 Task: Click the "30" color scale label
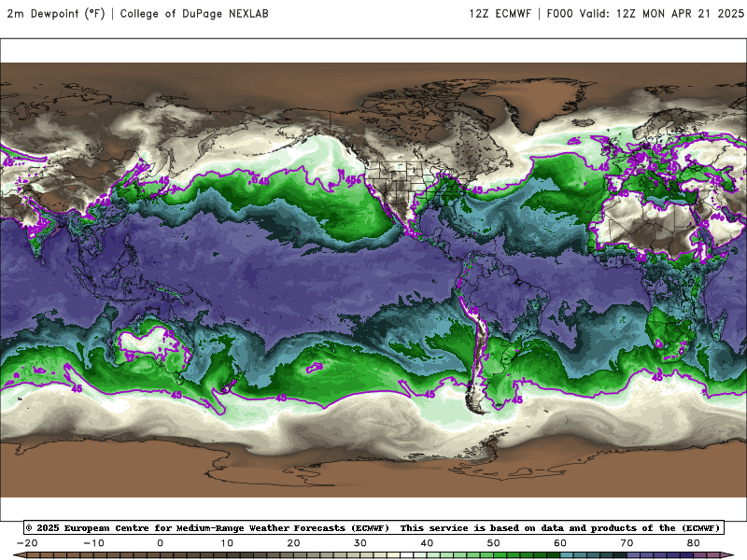point(360,543)
